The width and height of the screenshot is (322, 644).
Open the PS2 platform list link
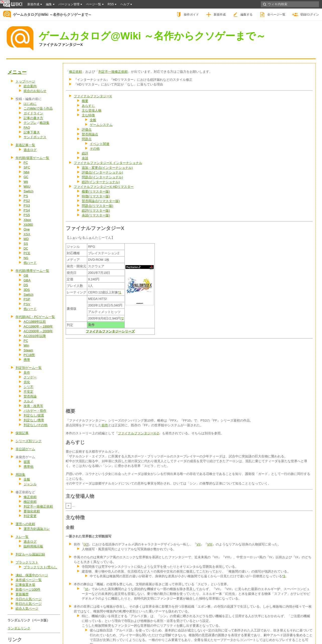tap(27, 201)
